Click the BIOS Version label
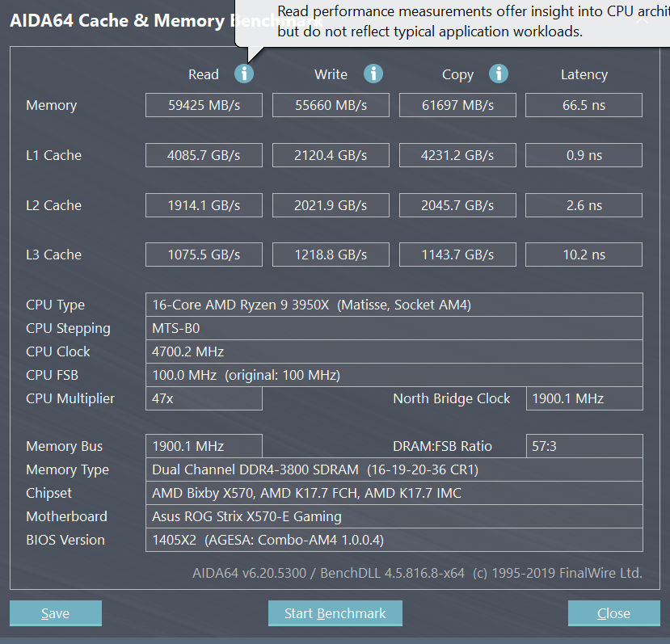Image resolution: width=670 pixels, height=644 pixels. (x=65, y=540)
